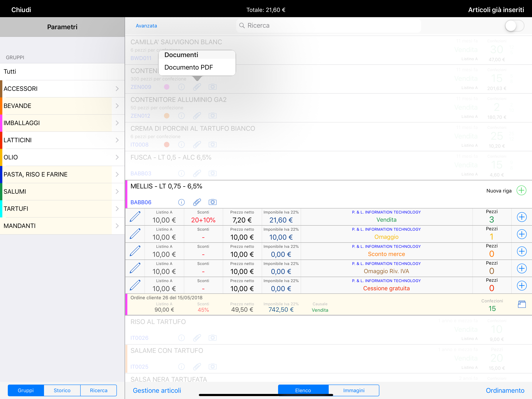Switch to Immagini view
The height and width of the screenshot is (399, 532).
(354, 390)
